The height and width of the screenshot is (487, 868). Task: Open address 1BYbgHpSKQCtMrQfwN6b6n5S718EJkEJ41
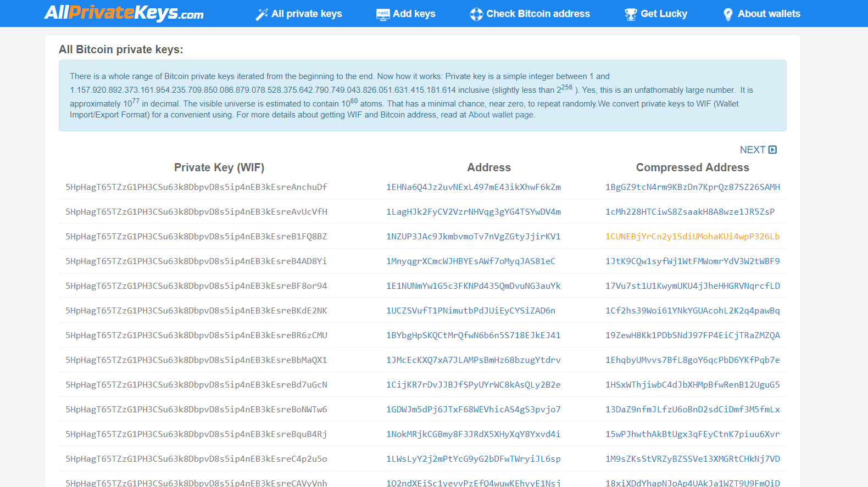tap(474, 335)
